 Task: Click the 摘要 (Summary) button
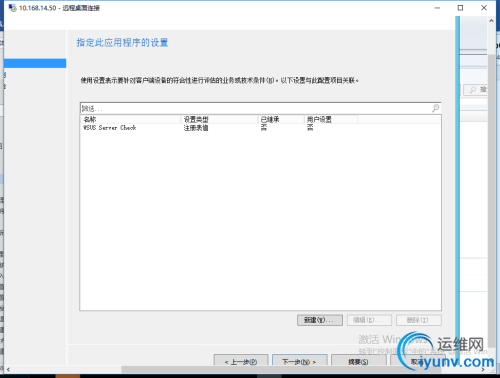point(358,361)
